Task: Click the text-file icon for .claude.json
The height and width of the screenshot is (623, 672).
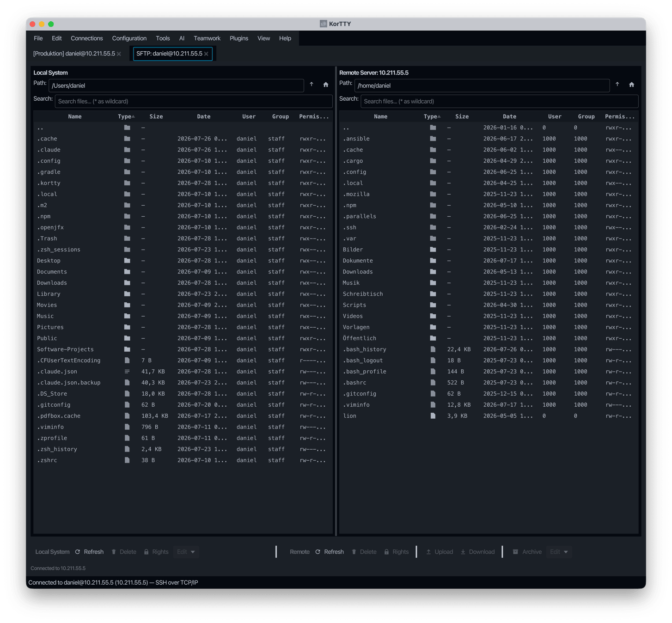Action: (127, 372)
